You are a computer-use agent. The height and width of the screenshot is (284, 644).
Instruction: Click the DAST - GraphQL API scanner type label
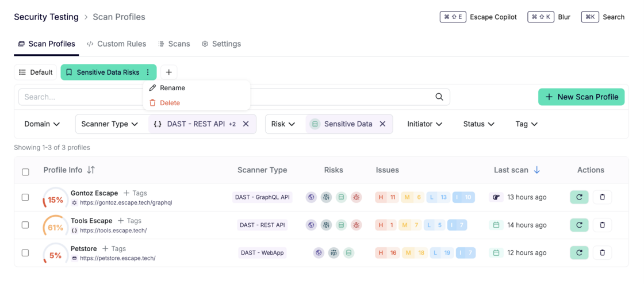point(262,197)
